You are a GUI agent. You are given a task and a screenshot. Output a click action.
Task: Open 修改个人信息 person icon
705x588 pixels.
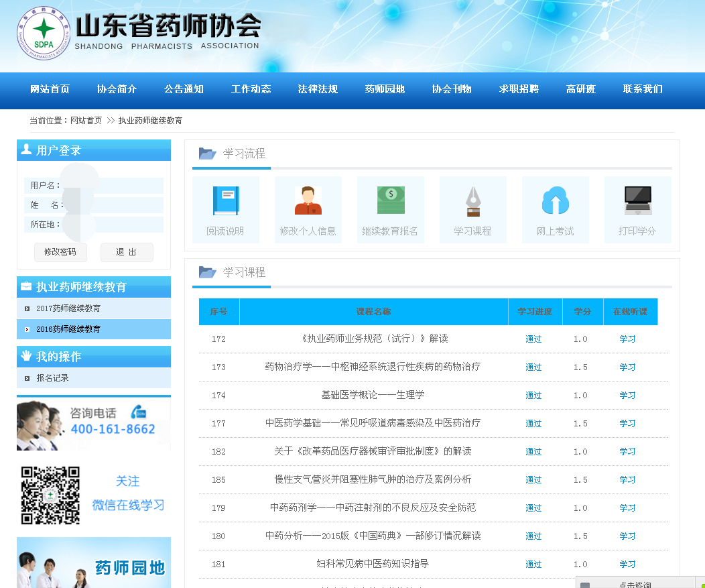coord(308,201)
